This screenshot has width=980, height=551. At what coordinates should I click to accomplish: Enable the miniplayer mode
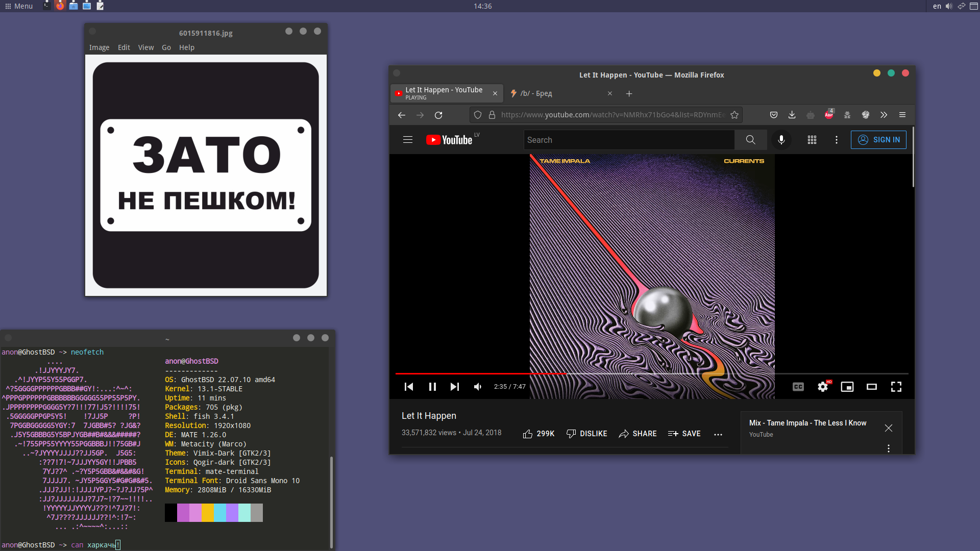pyautogui.click(x=847, y=387)
